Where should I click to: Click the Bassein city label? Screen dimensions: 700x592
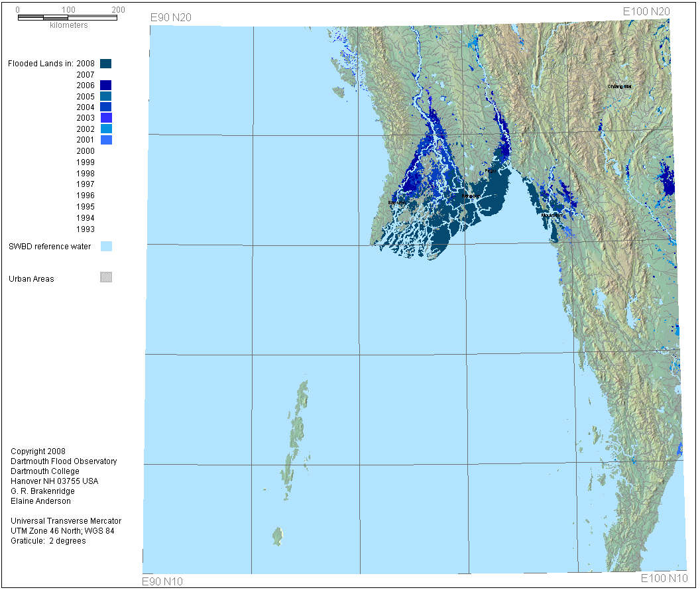[x=396, y=202]
